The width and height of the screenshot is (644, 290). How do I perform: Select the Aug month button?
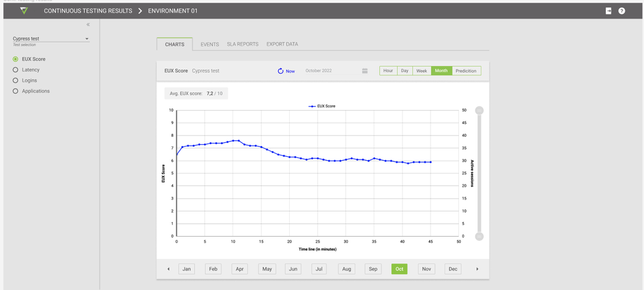(x=346, y=269)
